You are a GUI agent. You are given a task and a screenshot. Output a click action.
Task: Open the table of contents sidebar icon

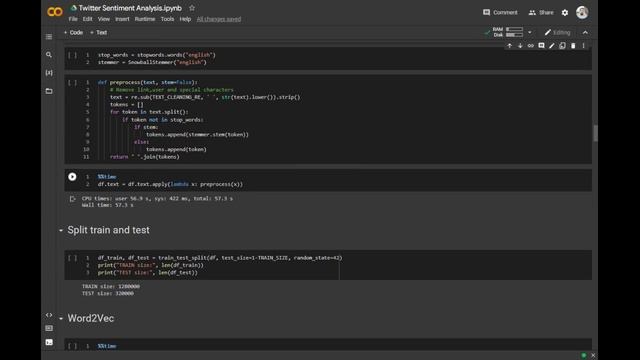(49, 37)
